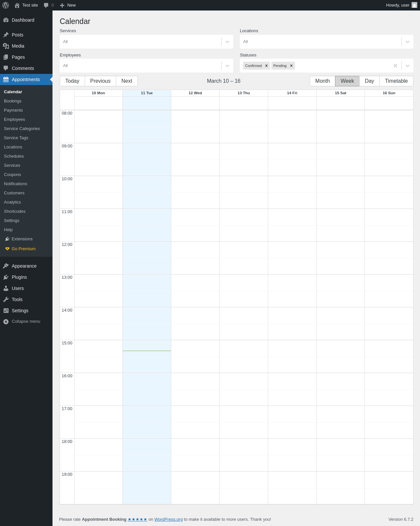This screenshot has width=420, height=526.
Task: Click the five-star rating link
Action: point(137,519)
